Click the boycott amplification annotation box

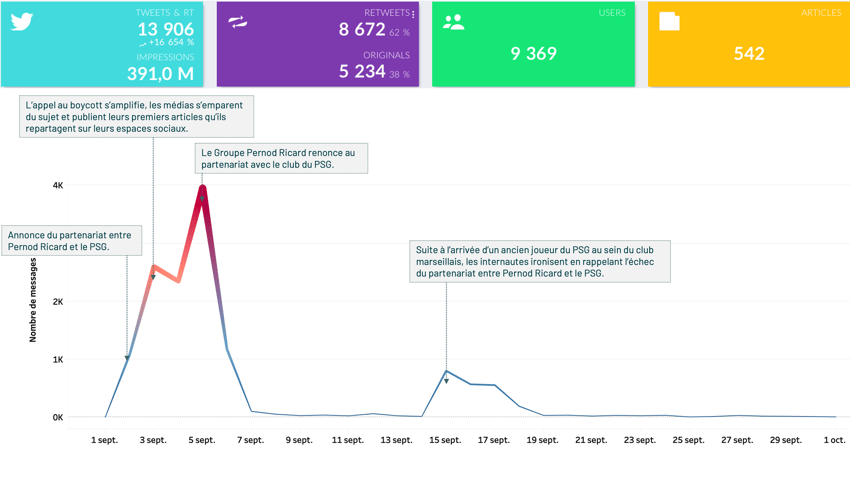tap(137, 116)
